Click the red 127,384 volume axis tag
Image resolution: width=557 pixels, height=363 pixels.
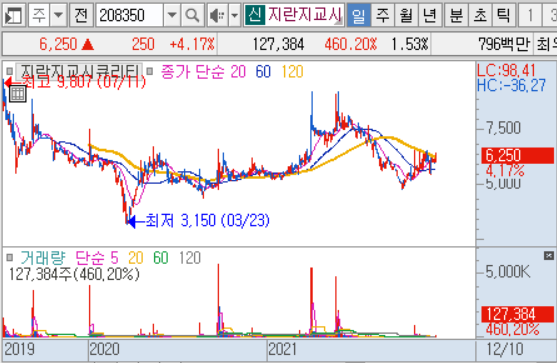(517, 314)
